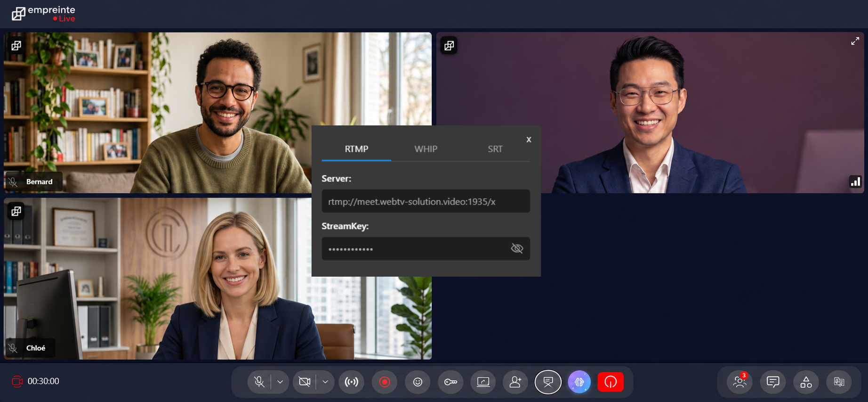
Task: Close the streaming settings dialog
Action: (529, 139)
